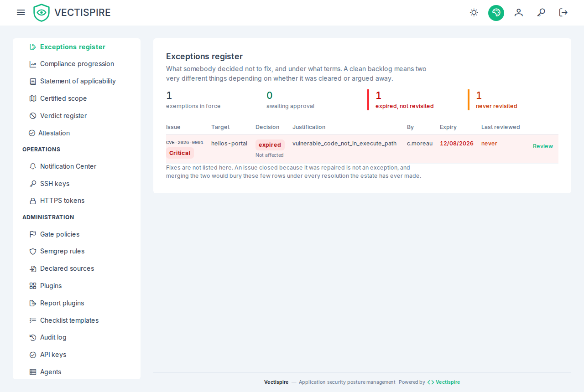The image size is (584, 392).
Task: Click the Last reviewed column header
Action: click(501, 127)
